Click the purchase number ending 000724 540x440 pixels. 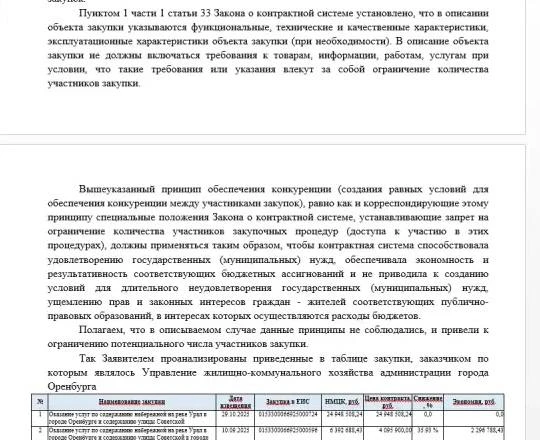pos(288,414)
